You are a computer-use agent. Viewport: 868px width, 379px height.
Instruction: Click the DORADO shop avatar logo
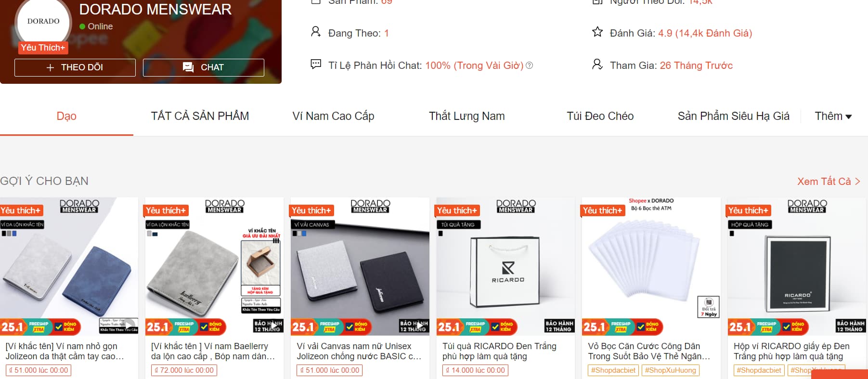coord(43,22)
